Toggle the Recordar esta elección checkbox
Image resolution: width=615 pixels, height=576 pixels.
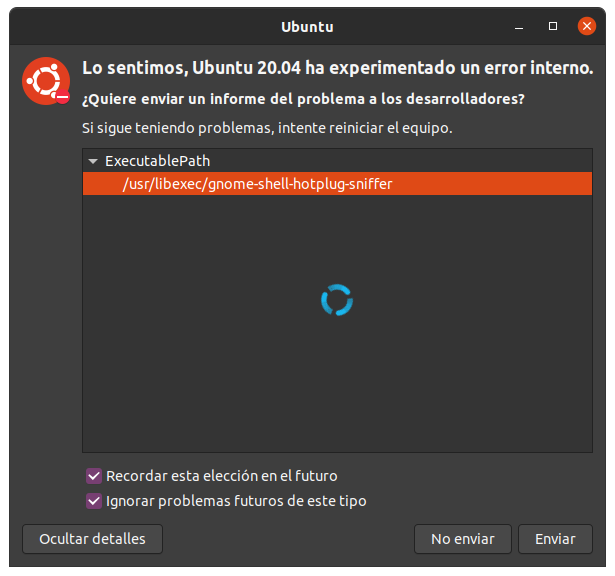coord(94,476)
